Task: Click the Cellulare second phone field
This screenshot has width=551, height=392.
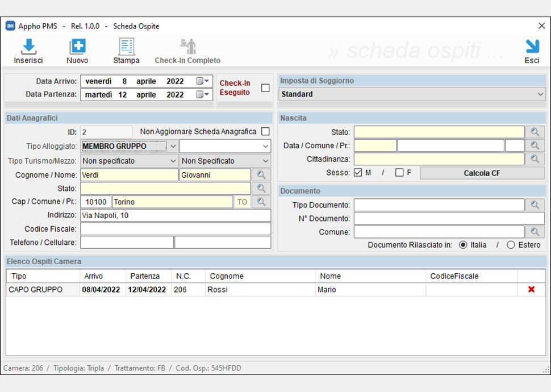Action: (223, 243)
